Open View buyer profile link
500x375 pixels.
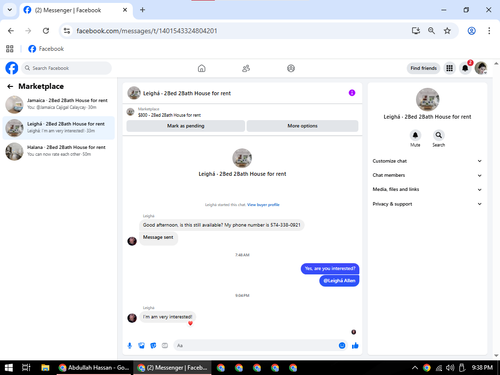(x=263, y=205)
